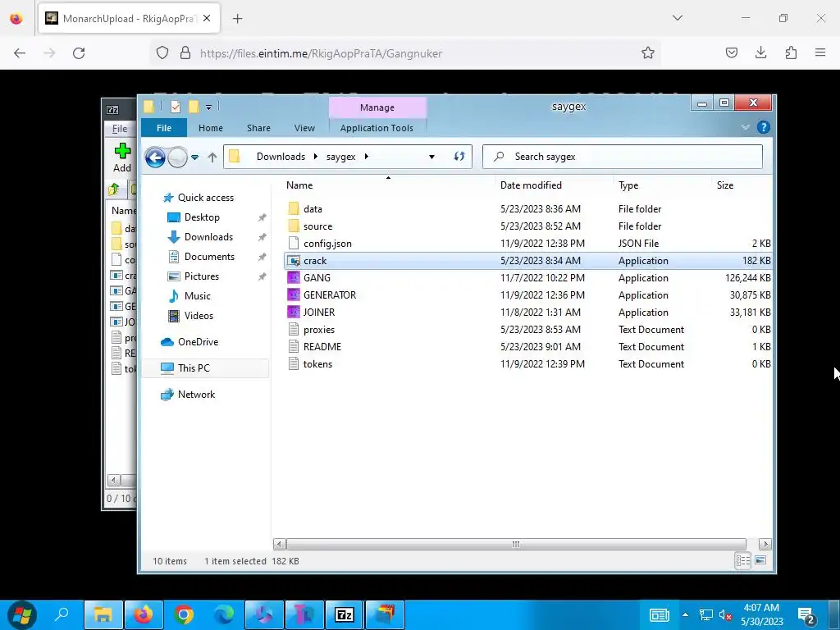Click the GANG application icon
The height and width of the screenshot is (630, 840).
click(294, 278)
